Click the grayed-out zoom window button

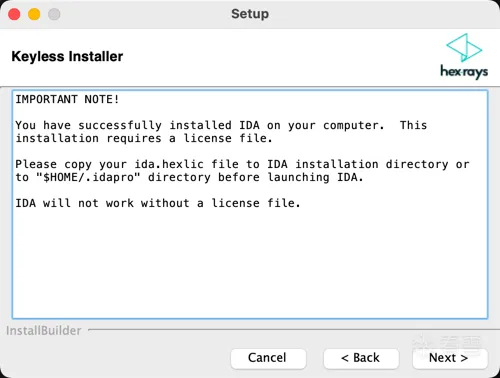54,14
